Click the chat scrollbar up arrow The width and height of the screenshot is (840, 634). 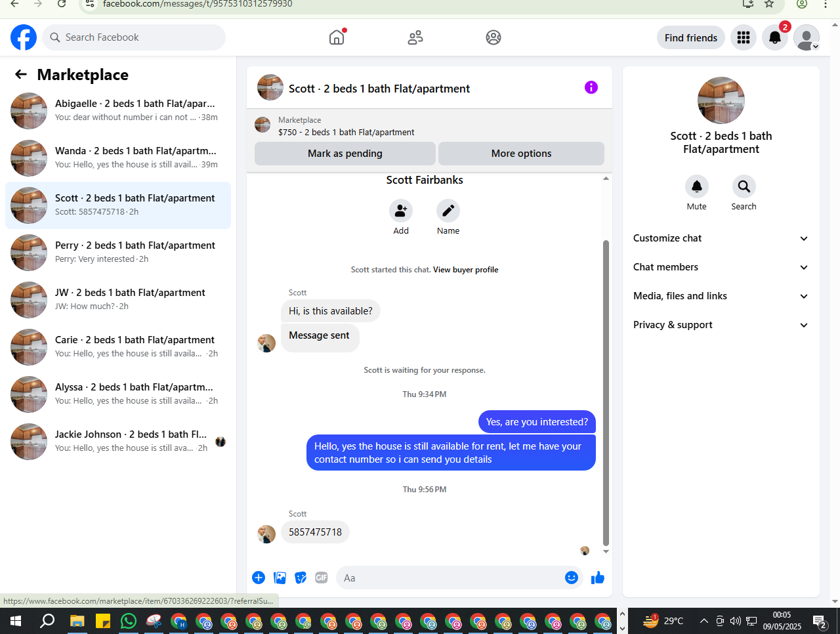[x=606, y=179]
